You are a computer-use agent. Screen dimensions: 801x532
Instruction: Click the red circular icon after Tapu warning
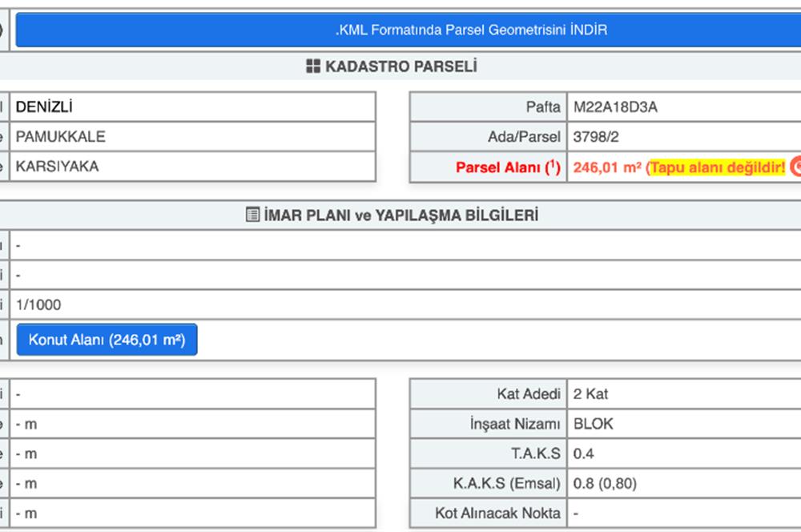click(795, 167)
